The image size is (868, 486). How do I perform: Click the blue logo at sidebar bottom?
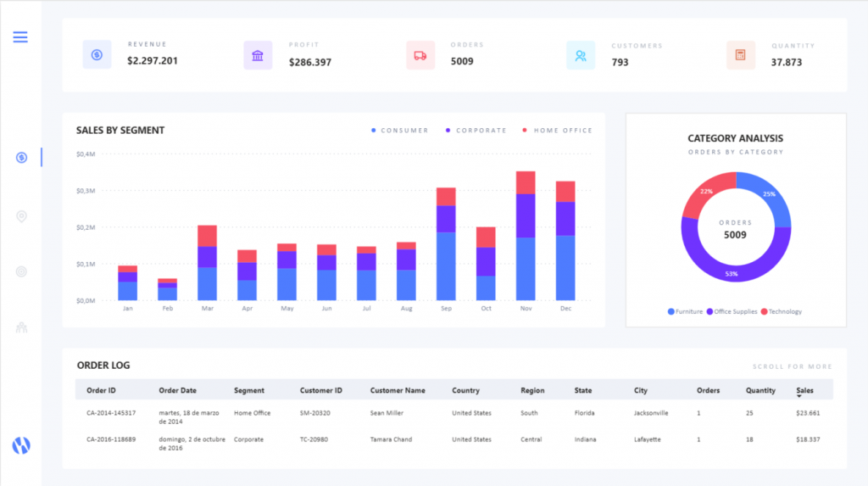(x=21, y=445)
